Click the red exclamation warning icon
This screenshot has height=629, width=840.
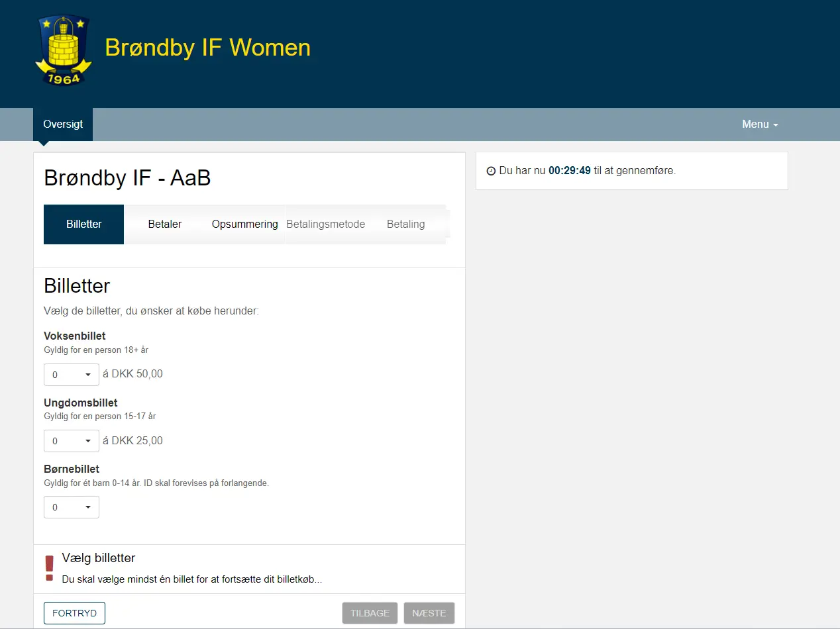[49, 568]
